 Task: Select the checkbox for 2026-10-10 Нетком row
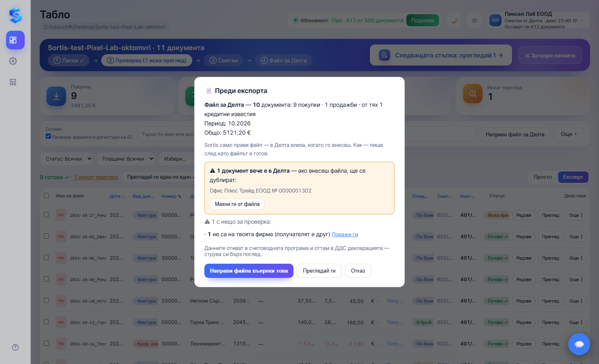[47, 301]
